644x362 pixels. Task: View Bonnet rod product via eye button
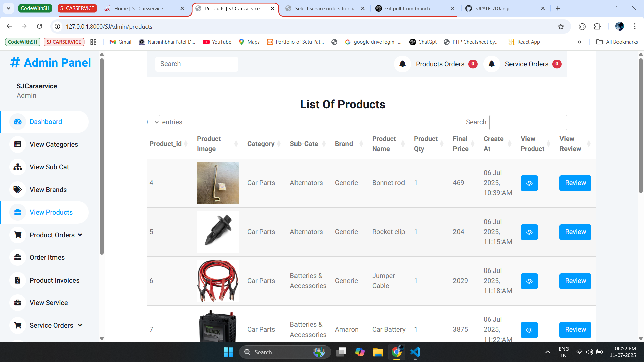click(529, 183)
